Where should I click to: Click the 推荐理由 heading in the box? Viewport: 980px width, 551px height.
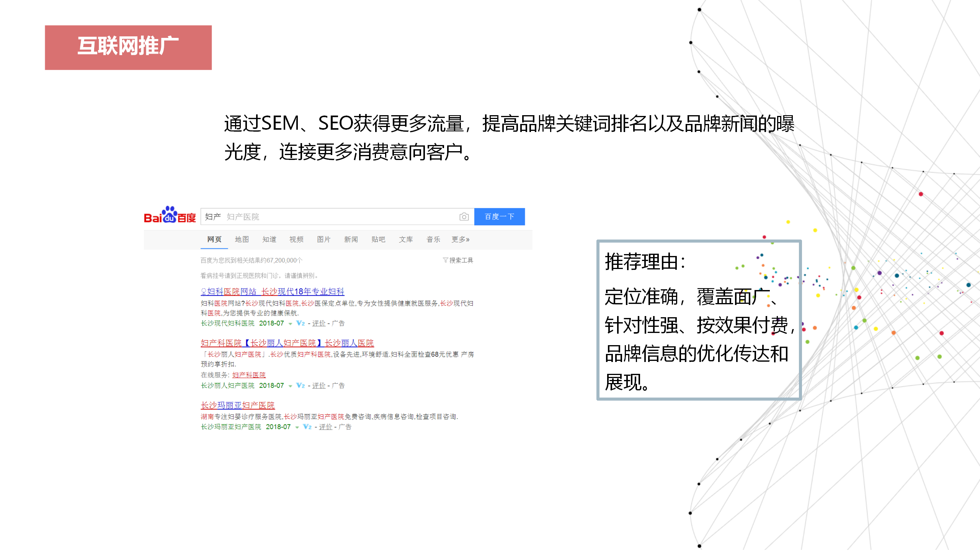pyautogui.click(x=645, y=262)
